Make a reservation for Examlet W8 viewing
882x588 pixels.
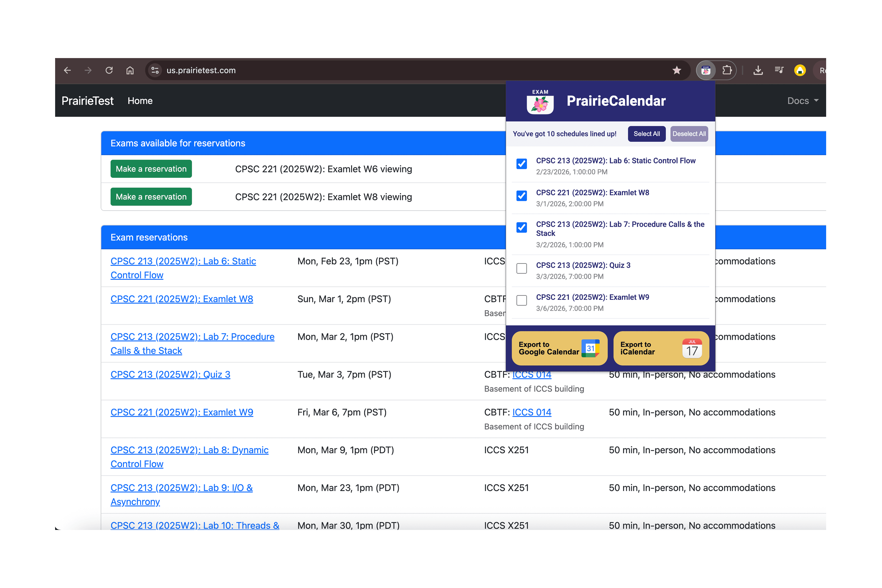151,197
